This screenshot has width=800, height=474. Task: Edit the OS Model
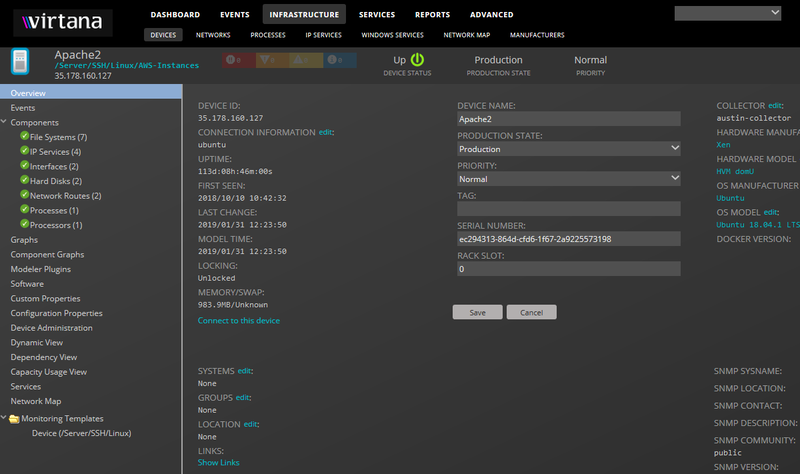(x=770, y=212)
